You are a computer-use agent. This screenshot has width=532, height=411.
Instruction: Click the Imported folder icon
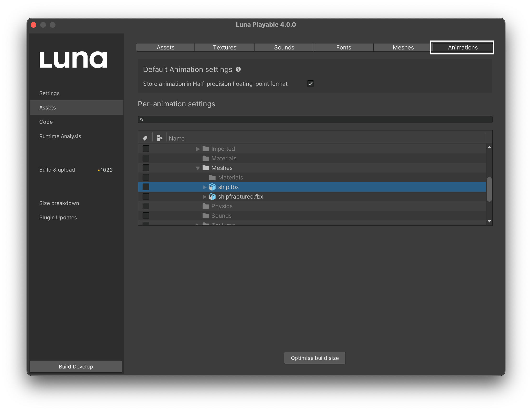point(206,149)
